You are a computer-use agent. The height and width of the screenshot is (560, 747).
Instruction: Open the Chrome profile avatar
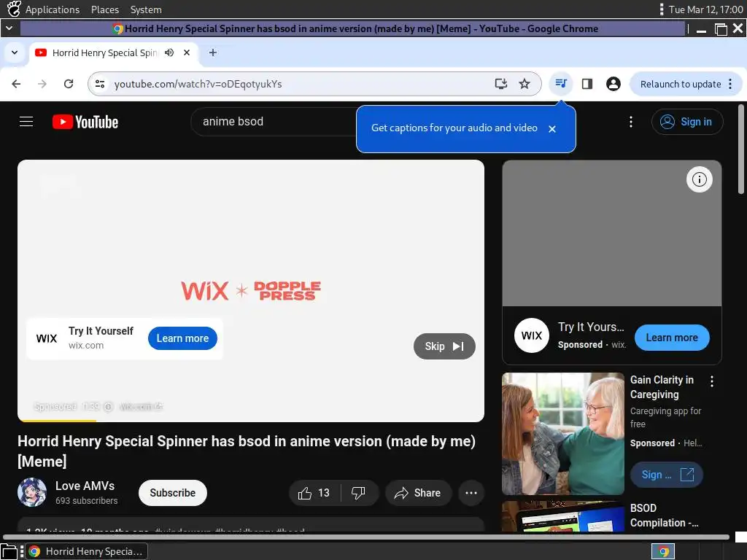pos(613,84)
